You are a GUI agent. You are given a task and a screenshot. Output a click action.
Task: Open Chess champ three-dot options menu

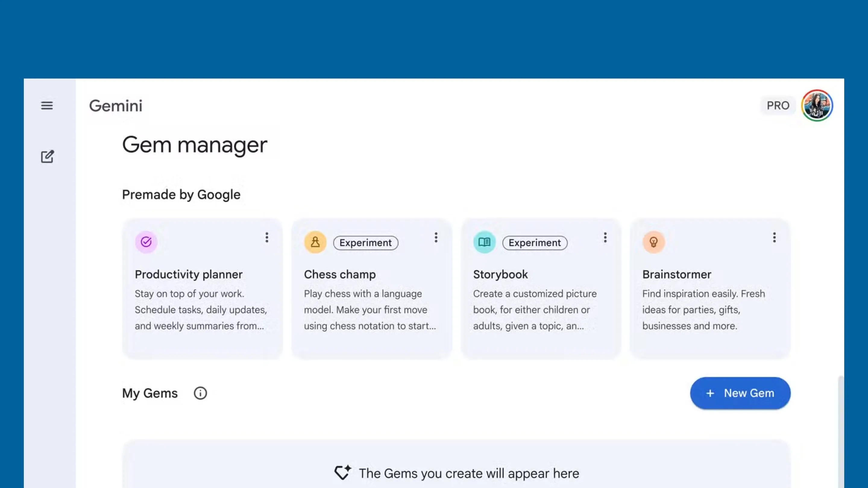(436, 237)
